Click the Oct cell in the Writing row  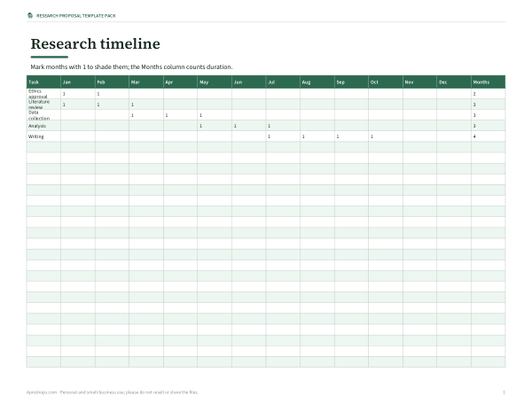coord(386,136)
